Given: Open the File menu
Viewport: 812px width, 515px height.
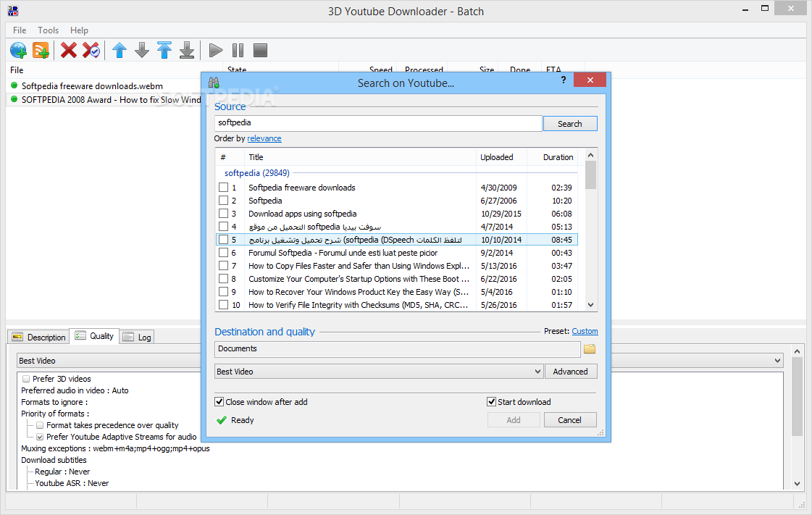Looking at the screenshot, I should [20, 30].
